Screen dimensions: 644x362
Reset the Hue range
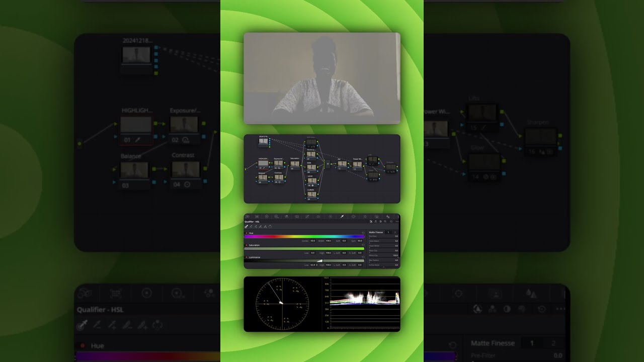pyautogui.click(x=363, y=233)
